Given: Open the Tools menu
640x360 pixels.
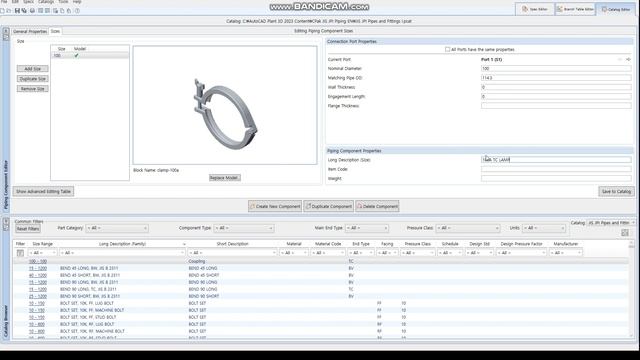Looking at the screenshot, I should [63, 2].
